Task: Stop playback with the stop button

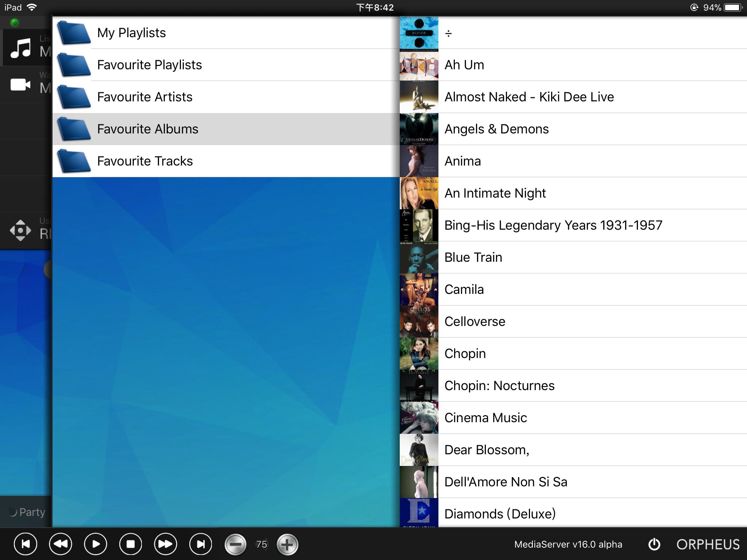Action: click(x=131, y=544)
